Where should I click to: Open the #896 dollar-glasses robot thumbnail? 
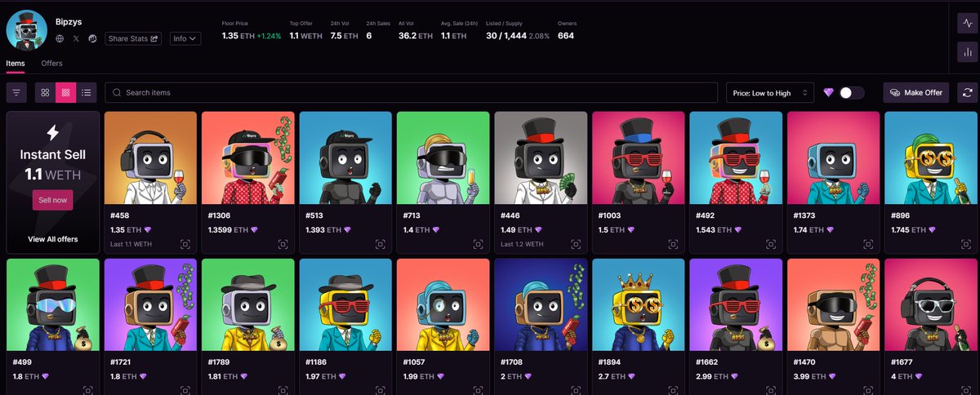(931, 158)
